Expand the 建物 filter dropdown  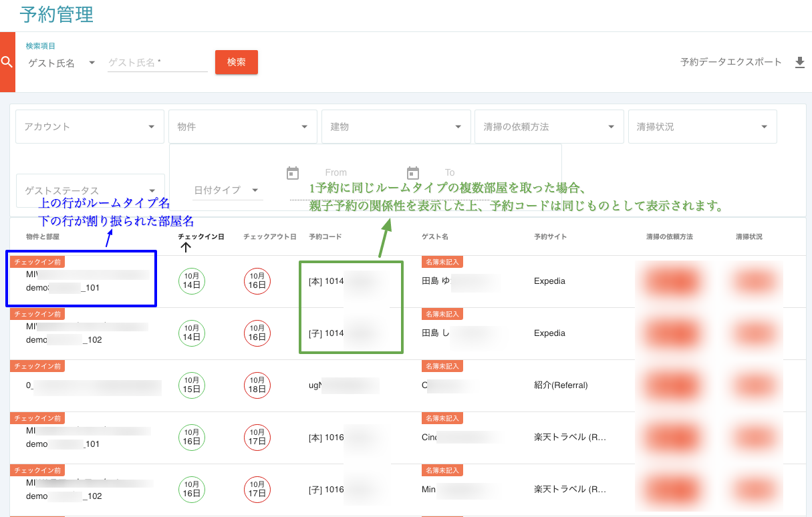[x=396, y=126]
